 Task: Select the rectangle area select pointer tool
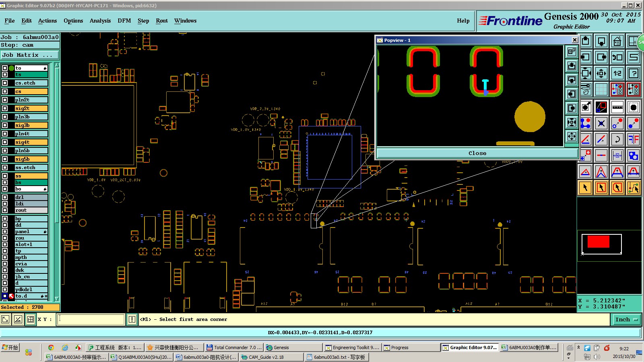click(601, 188)
